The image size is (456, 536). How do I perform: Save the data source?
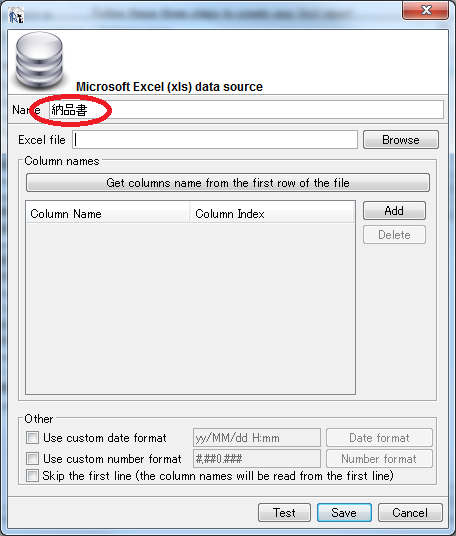pos(344,512)
